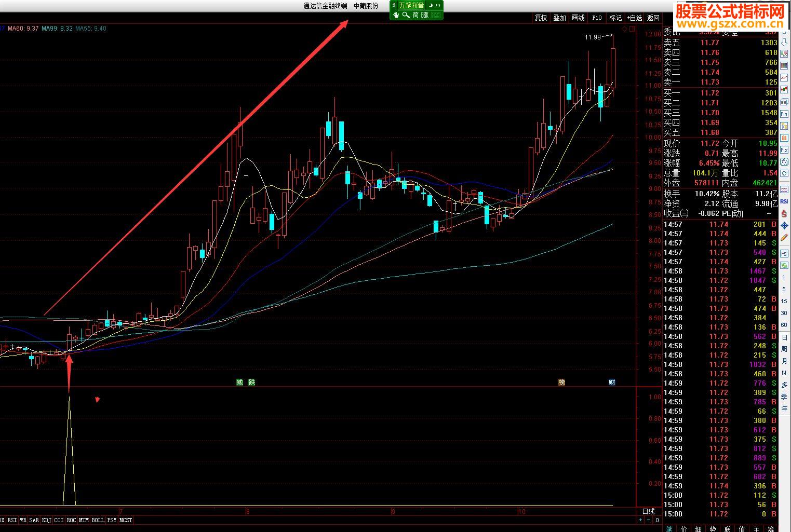Select the CCI indicator tab
The image size is (791, 532).
coord(59,520)
